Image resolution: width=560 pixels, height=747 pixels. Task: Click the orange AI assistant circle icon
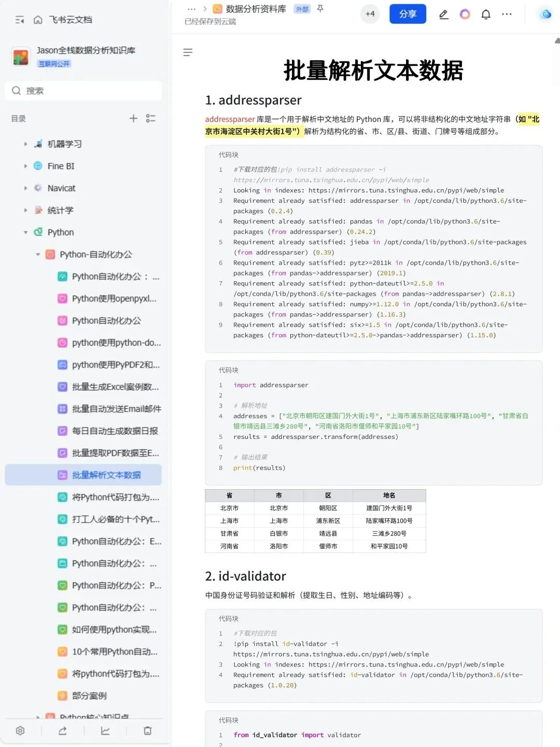(465, 14)
